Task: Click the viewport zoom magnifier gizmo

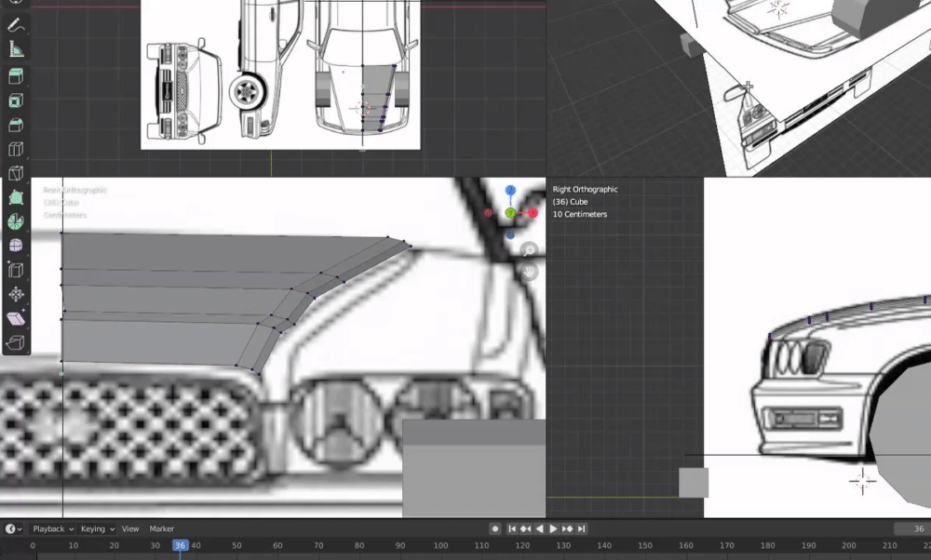Action: [x=529, y=250]
